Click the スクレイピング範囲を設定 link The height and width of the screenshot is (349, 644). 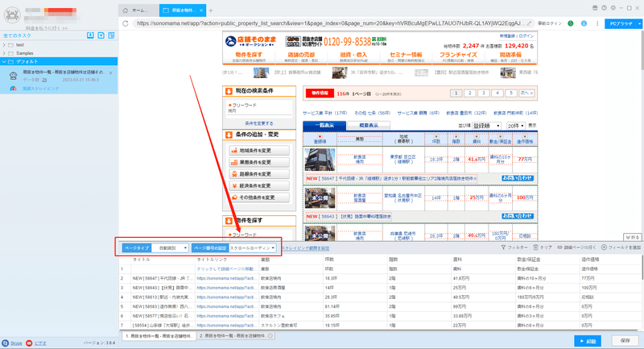(x=305, y=248)
